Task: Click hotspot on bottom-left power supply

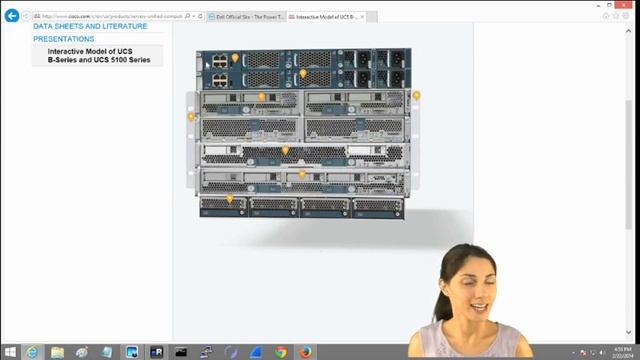Action: 230,199
